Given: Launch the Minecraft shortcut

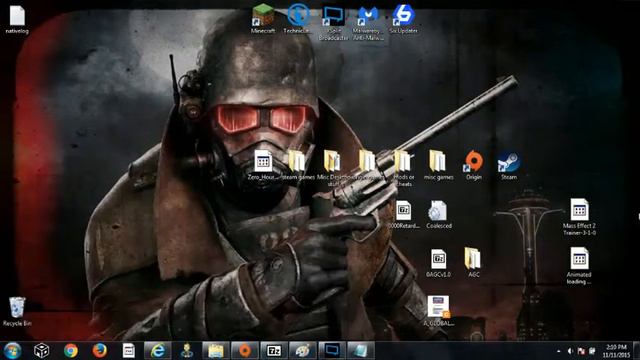Looking at the screenshot, I should point(262,18).
